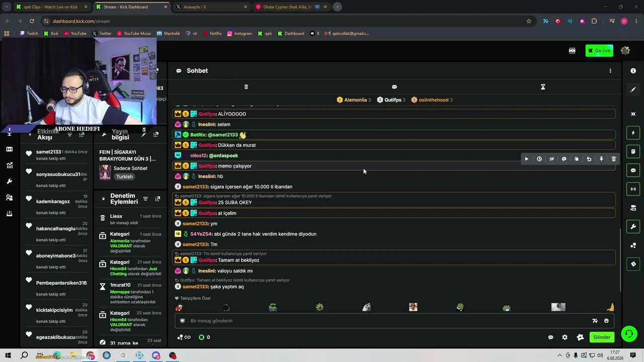
Task: Open the info icon in right sidebar
Action: pyautogui.click(x=633, y=71)
